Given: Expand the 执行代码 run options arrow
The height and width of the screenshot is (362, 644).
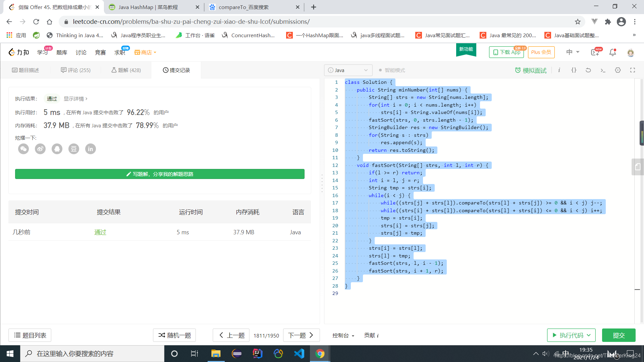Looking at the screenshot, I should [x=589, y=335].
